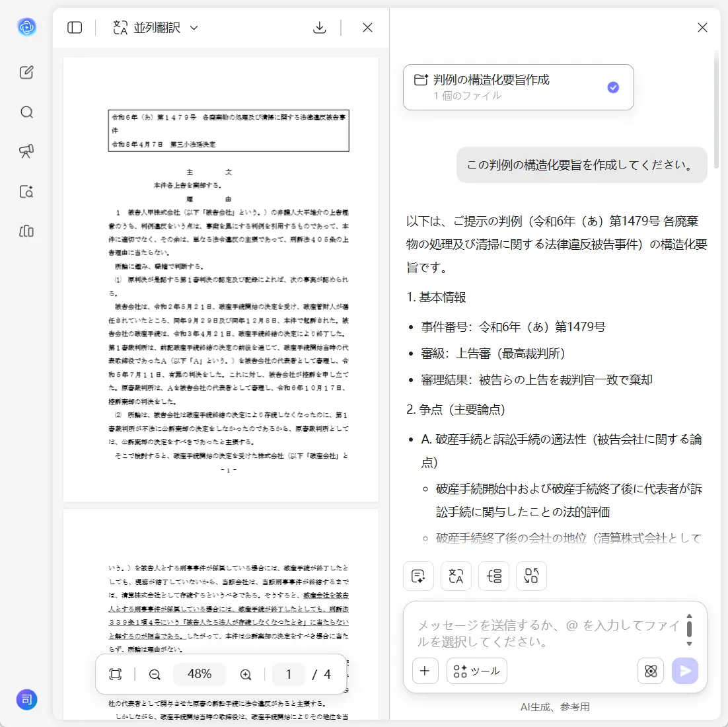
Task: Click the AI生成、参考用 disclaimer text
Action: [555, 707]
